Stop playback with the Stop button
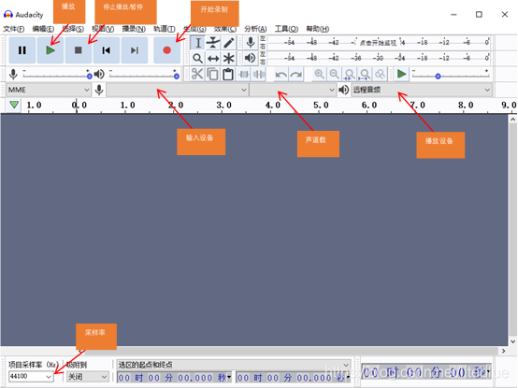The image size is (518, 388). 78,50
